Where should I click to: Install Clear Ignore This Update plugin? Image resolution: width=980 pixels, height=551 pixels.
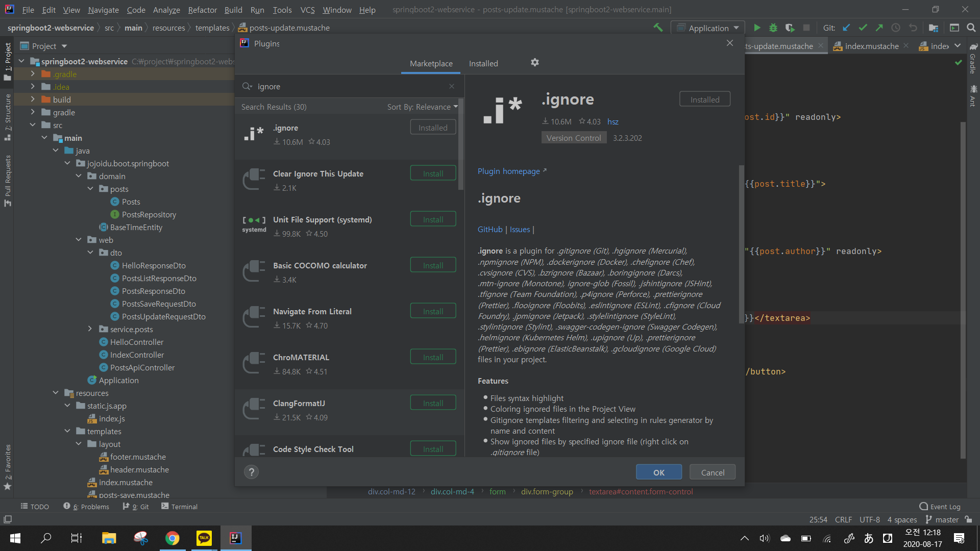tap(433, 173)
